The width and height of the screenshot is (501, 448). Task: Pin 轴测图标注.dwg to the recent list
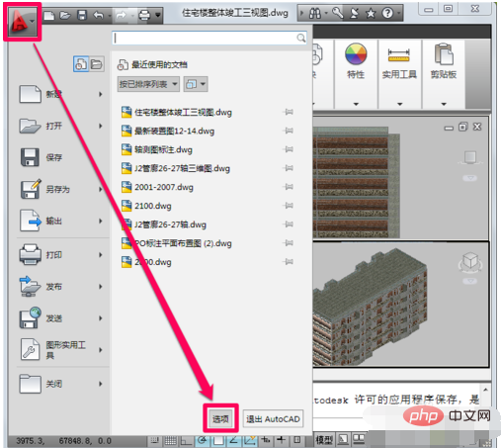click(x=289, y=149)
